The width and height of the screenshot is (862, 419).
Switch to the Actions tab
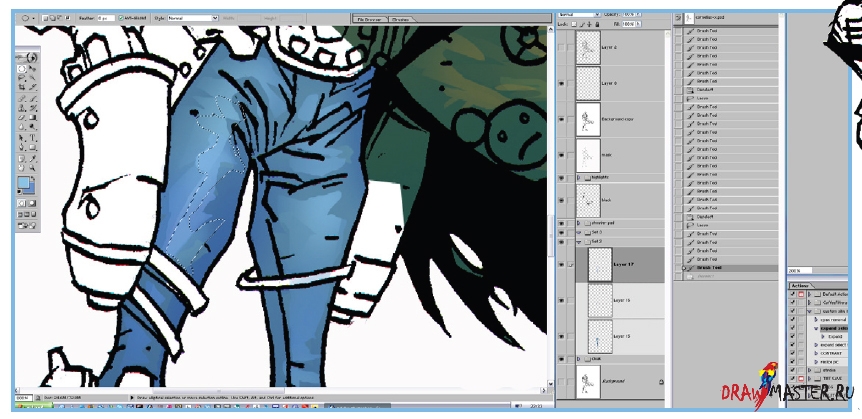click(800, 286)
